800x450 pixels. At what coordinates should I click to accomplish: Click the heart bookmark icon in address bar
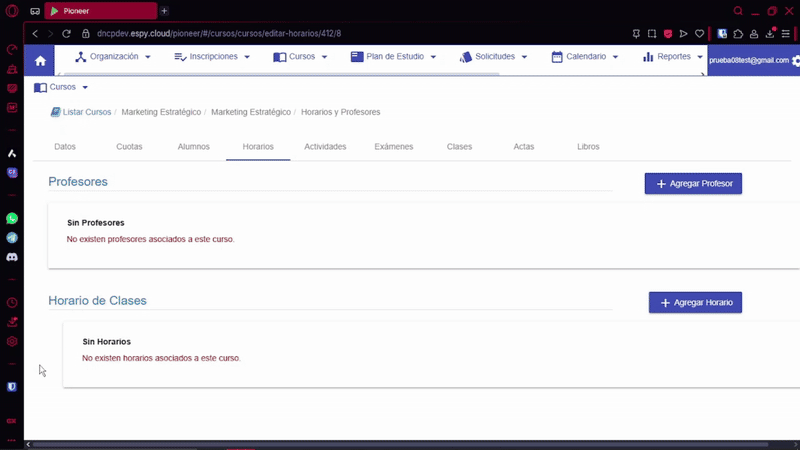tap(699, 33)
